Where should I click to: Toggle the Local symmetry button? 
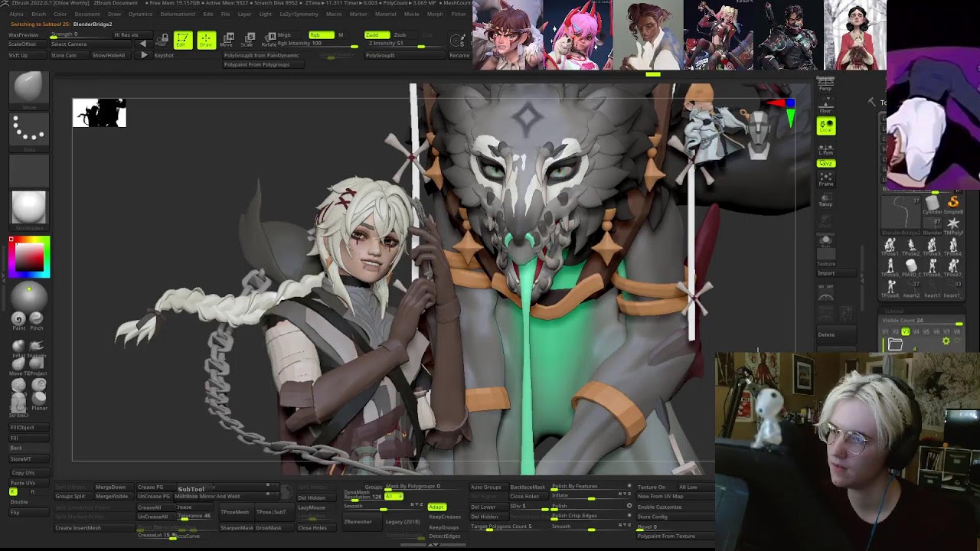tap(825, 126)
